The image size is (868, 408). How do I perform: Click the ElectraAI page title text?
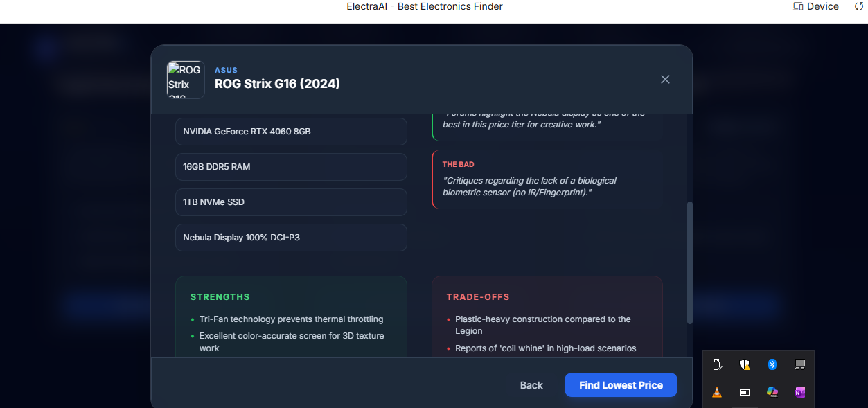point(425,6)
